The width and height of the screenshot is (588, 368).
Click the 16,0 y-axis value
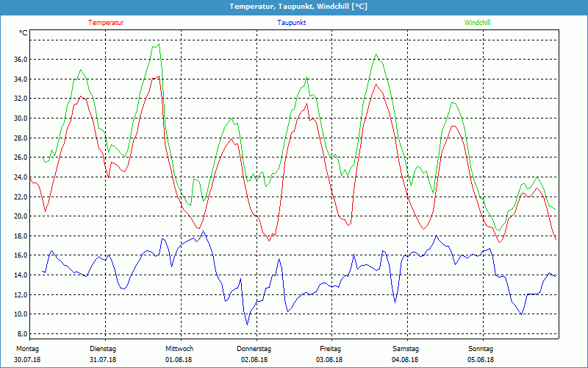coord(21,255)
